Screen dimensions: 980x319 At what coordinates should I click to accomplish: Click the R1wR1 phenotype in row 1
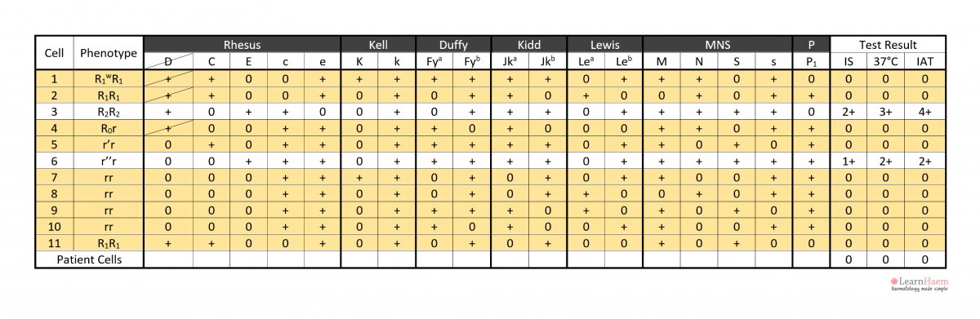[x=109, y=79]
